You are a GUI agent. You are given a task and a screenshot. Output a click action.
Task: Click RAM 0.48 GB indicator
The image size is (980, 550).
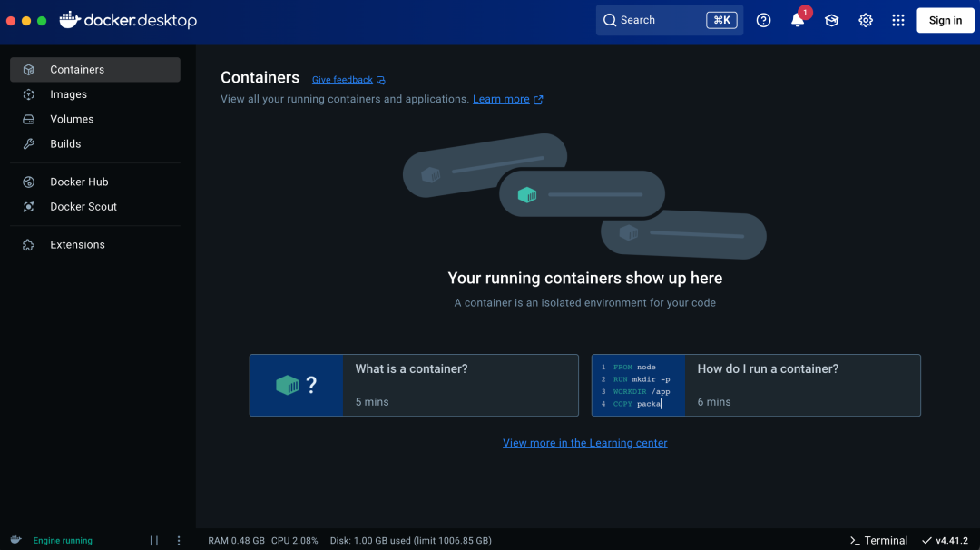point(236,541)
